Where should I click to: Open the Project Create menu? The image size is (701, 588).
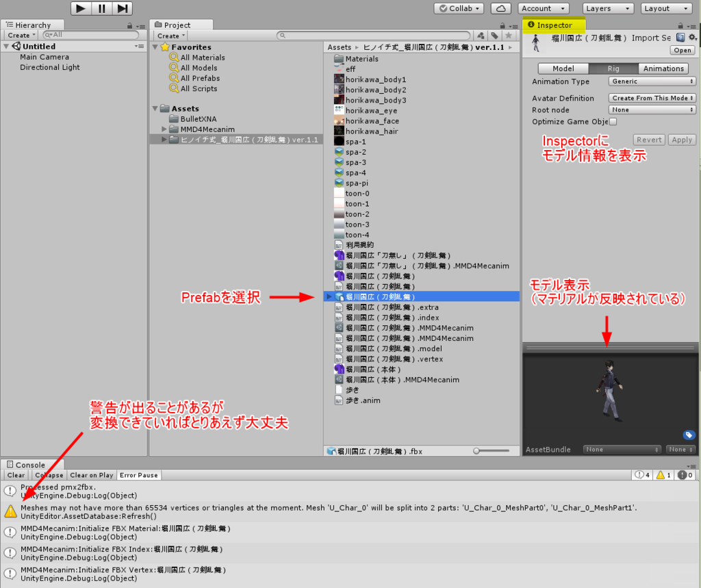(x=170, y=36)
